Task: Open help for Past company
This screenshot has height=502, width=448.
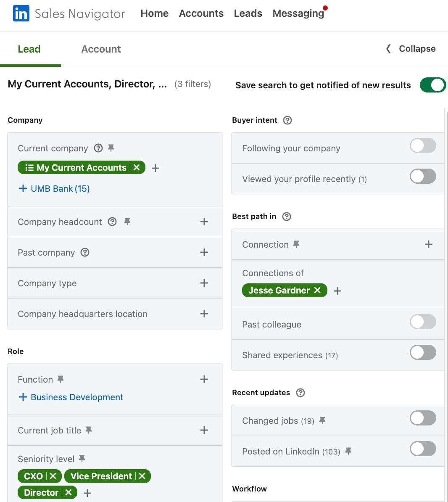Action: (85, 252)
